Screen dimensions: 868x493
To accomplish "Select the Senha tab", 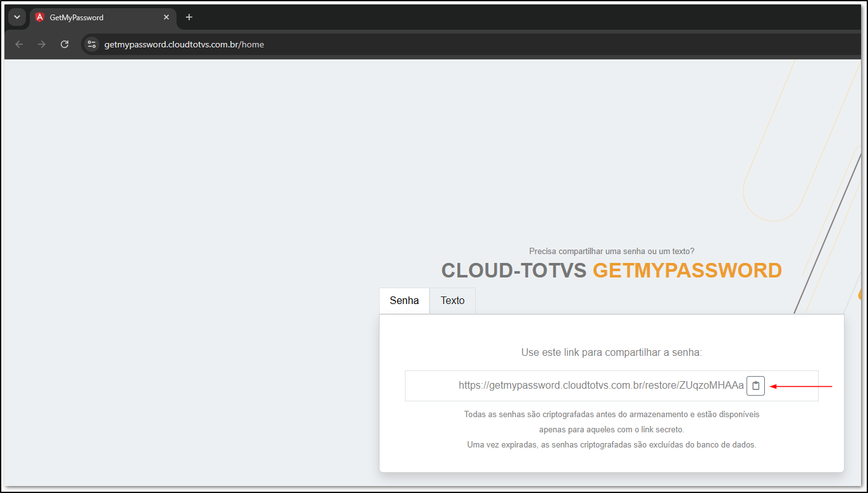I will click(x=404, y=301).
